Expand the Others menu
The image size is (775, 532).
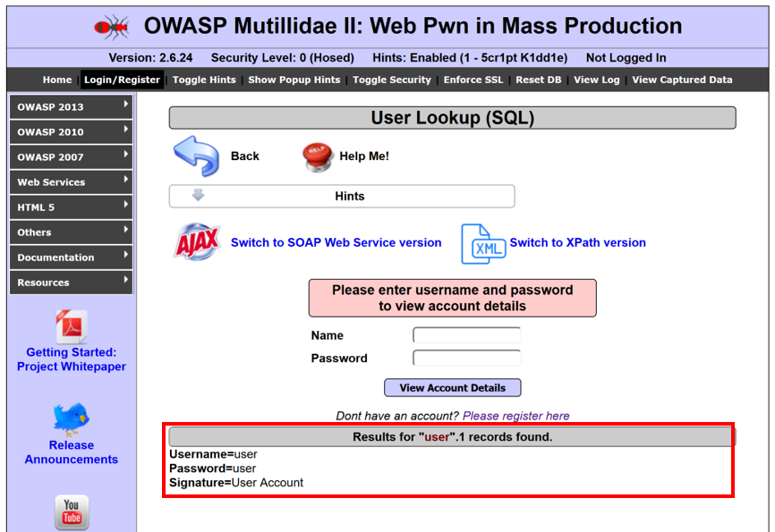point(72,232)
